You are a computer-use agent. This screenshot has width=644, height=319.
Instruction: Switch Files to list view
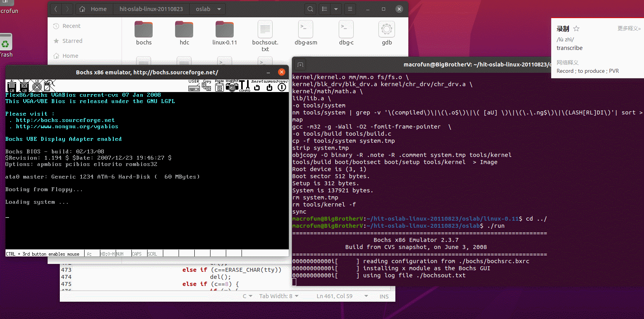click(325, 9)
